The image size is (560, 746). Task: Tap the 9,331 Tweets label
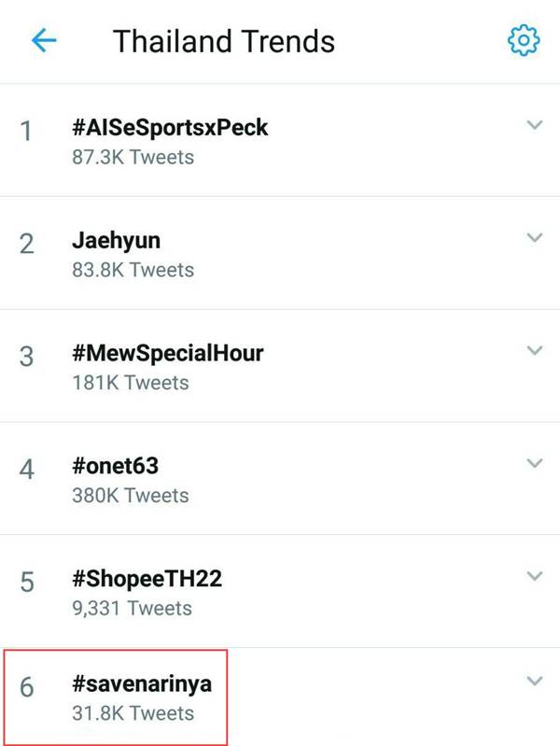[132, 609]
